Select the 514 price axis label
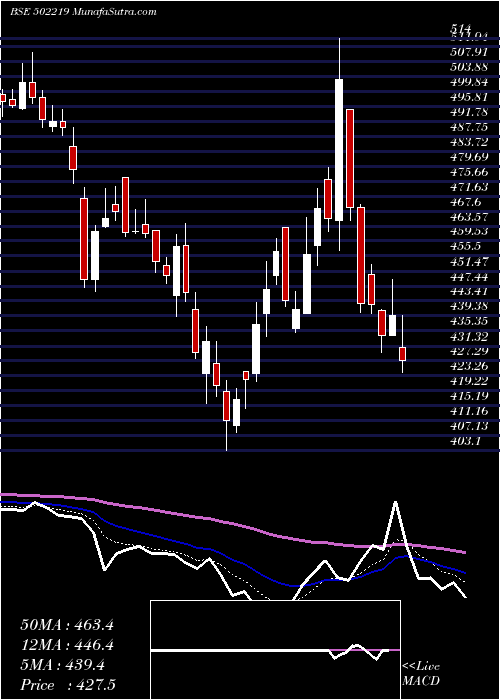 pos(460,29)
